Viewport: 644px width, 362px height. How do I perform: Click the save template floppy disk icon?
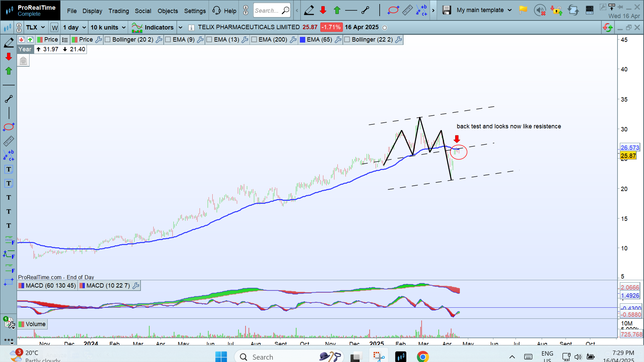pyautogui.click(x=446, y=10)
